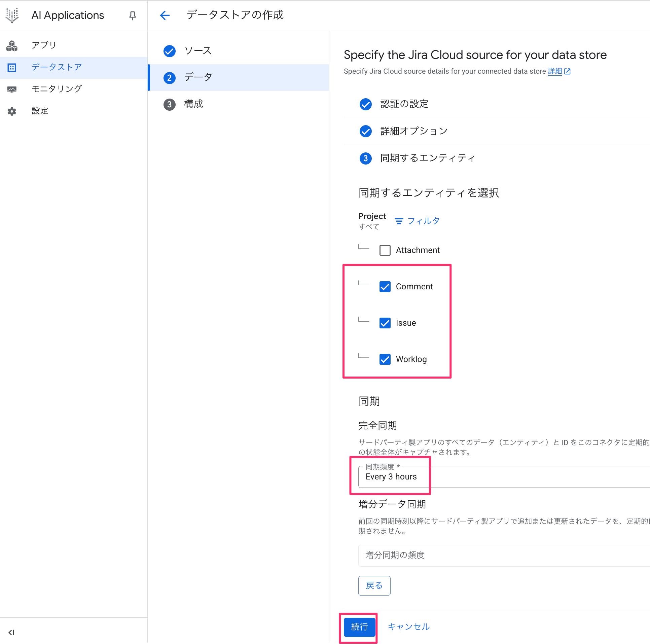Click the すべて text under Project
Image resolution: width=650 pixels, height=644 pixels.
click(369, 227)
